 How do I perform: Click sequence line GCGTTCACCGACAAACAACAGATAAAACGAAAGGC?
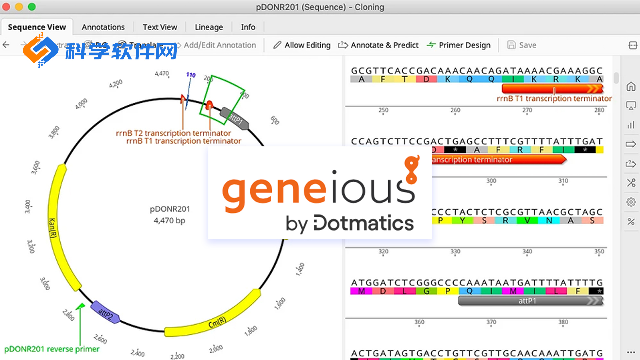[477, 71]
